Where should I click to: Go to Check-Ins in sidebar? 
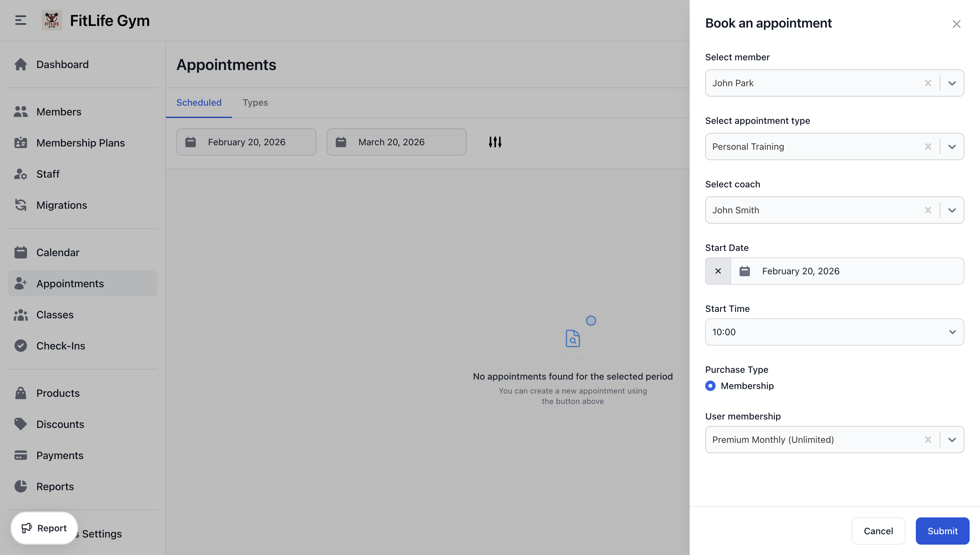(x=61, y=346)
